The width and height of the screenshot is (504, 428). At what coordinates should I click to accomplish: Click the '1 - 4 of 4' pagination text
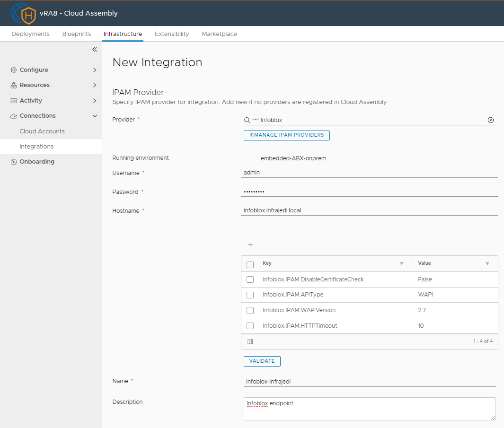coord(483,341)
